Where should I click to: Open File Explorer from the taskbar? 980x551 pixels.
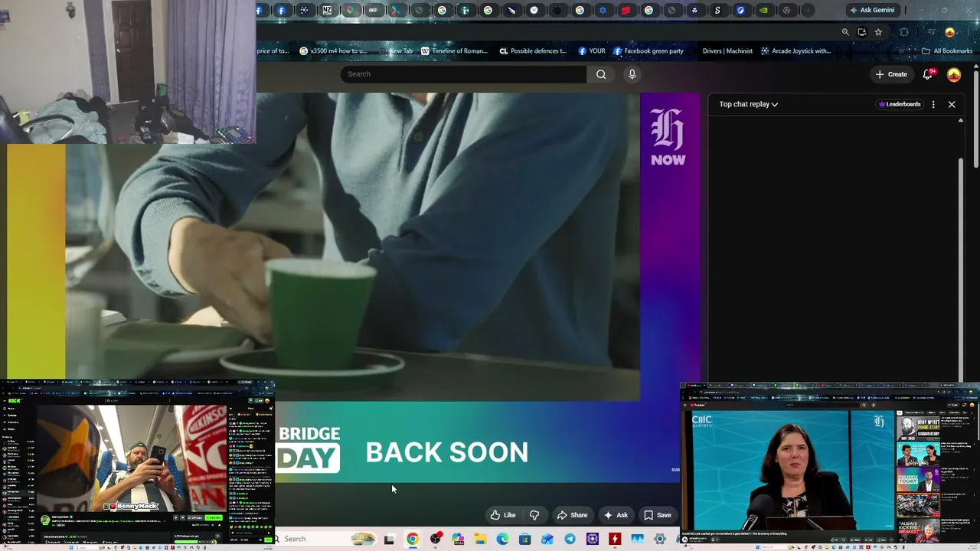(x=480, y=540)
